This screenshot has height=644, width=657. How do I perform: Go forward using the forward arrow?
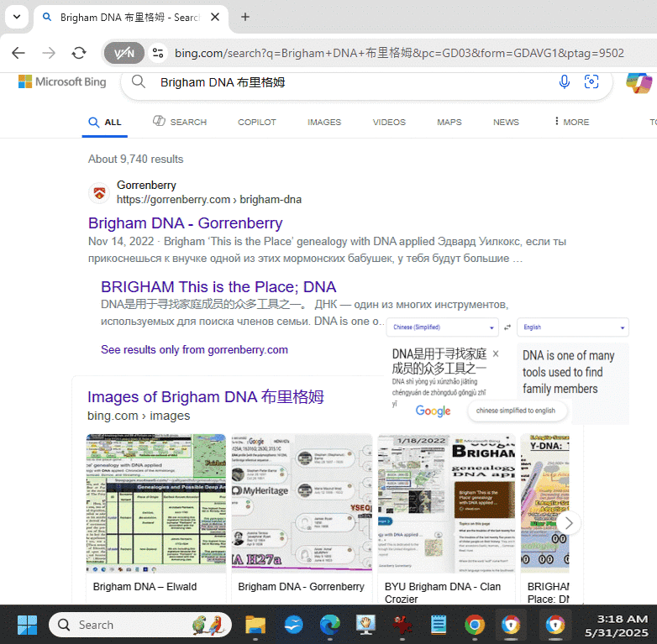click(49, 53)
